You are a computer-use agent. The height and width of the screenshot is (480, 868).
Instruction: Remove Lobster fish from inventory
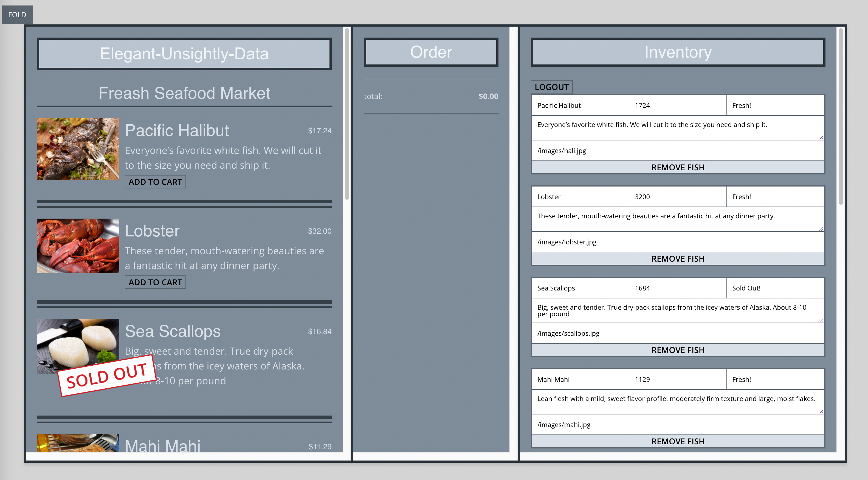[678, 259]
